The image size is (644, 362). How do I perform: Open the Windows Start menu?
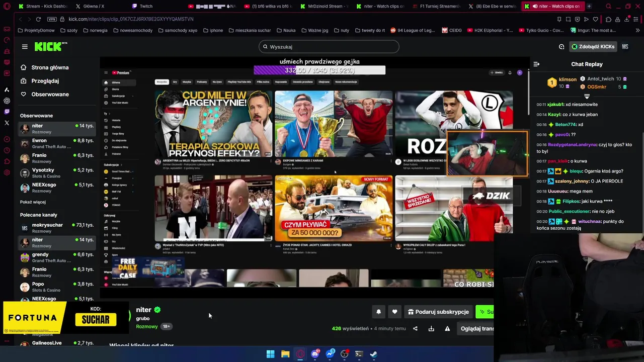click(x=270, y=354)
